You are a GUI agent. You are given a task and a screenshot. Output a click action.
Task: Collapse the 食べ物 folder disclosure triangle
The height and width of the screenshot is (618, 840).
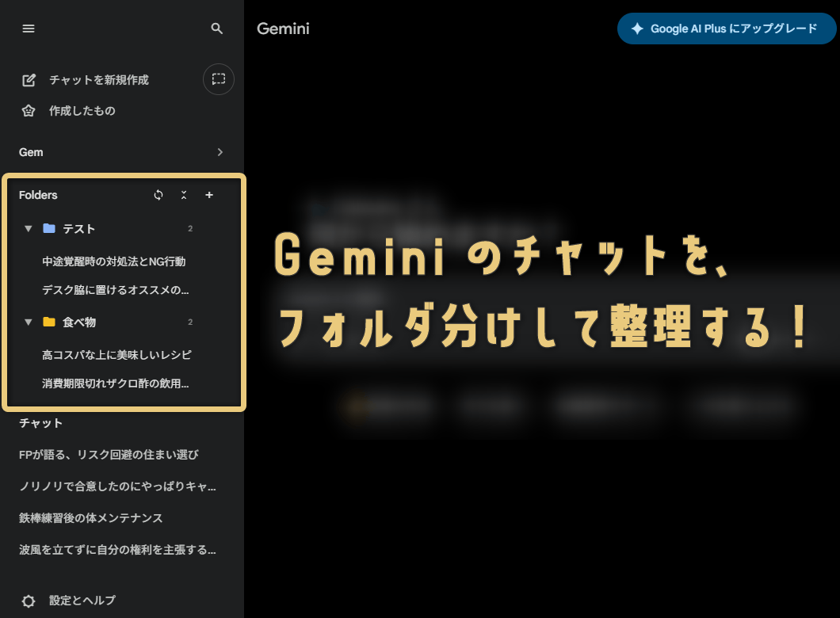tap(29, 322)
